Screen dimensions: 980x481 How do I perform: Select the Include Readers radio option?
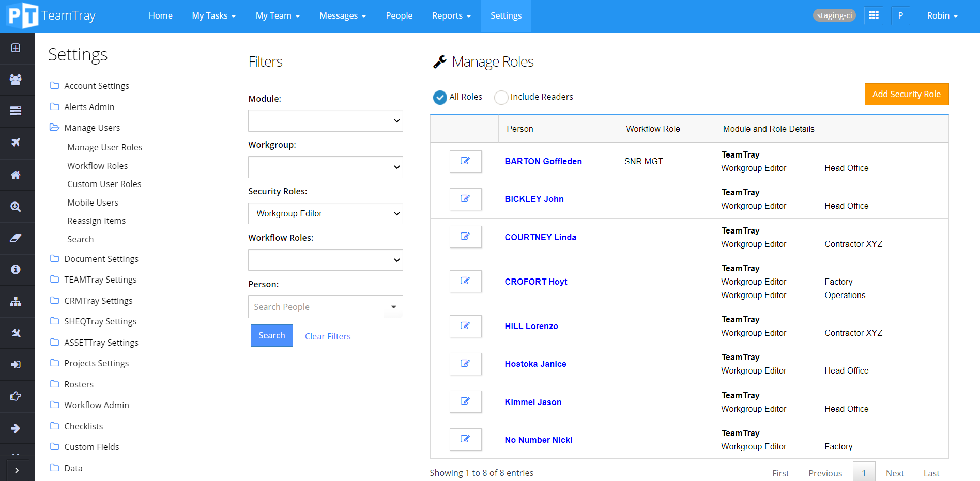(x=501, y=97)
